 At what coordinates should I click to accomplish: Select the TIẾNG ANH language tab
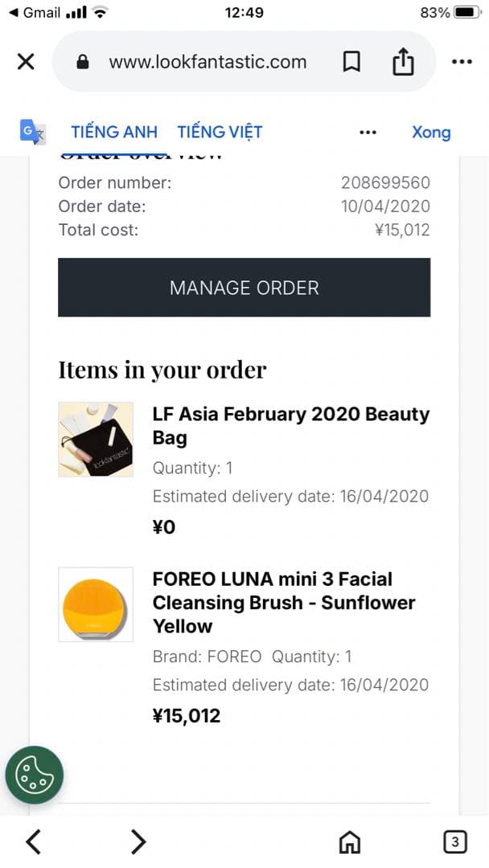(113, 131)
